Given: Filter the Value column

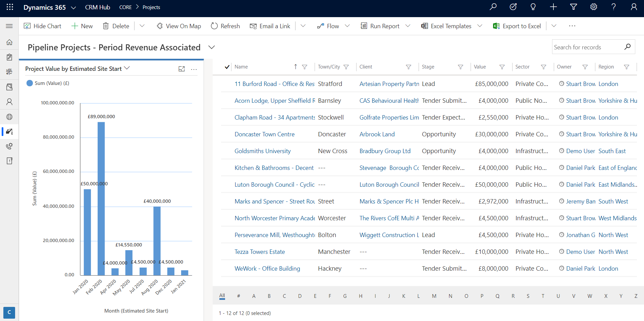Looking at the screenshot, I should tap(502, 67).
